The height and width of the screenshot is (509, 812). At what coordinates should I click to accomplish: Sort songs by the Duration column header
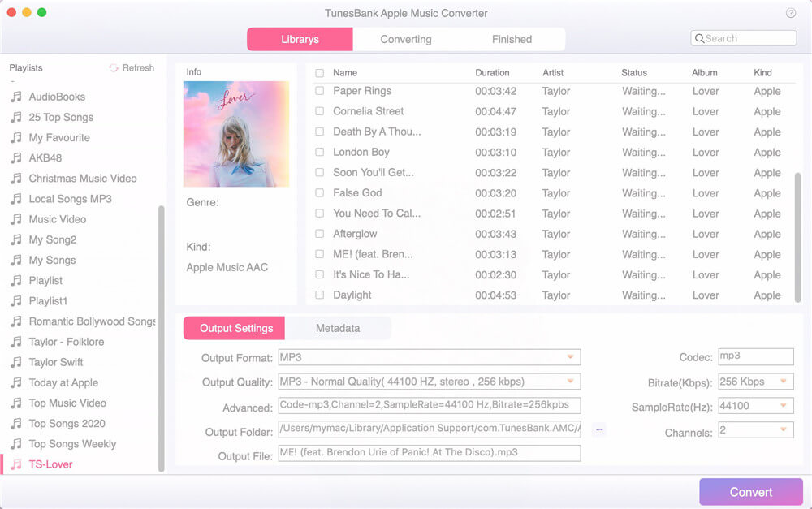[493, 73]
